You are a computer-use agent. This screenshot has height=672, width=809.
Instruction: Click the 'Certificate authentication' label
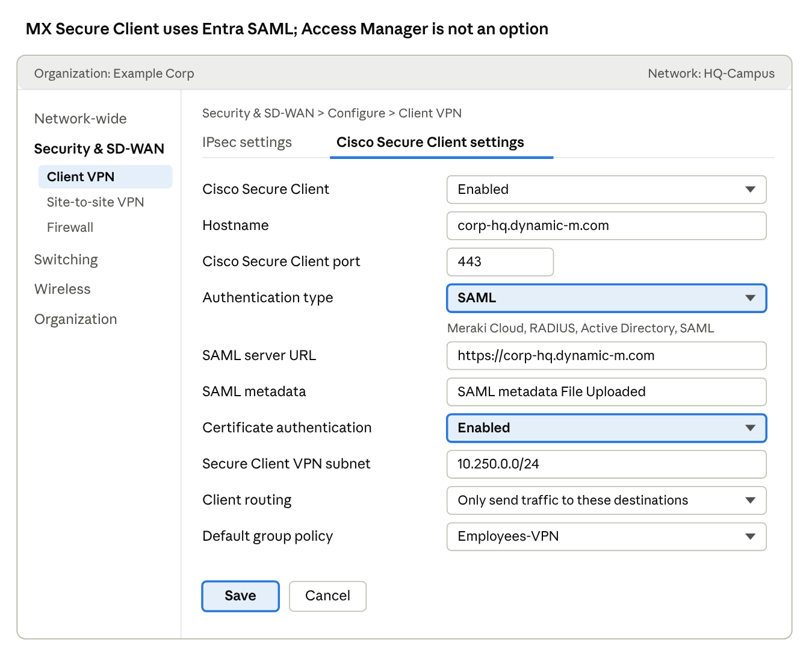[x=287, y=428]
